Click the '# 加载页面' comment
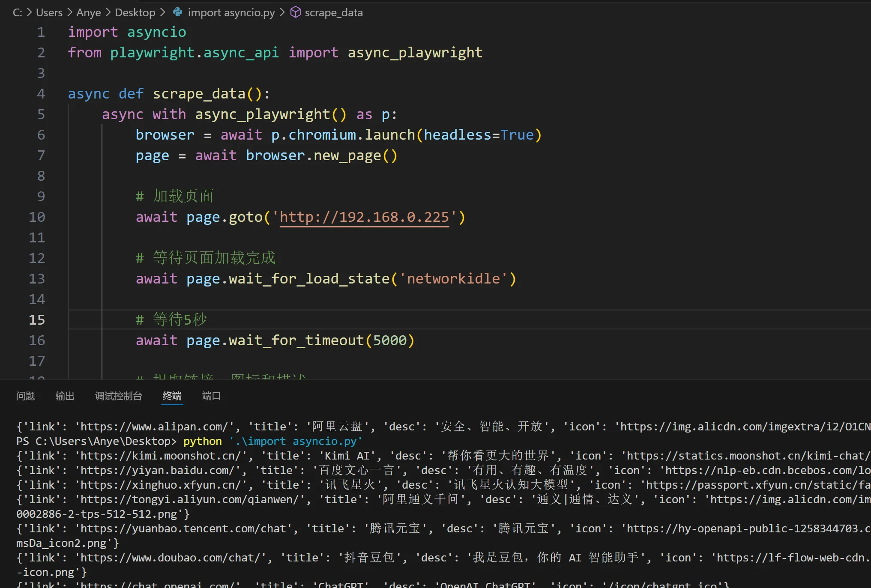Viewport: 871px width, 588px height. point(175,197)
